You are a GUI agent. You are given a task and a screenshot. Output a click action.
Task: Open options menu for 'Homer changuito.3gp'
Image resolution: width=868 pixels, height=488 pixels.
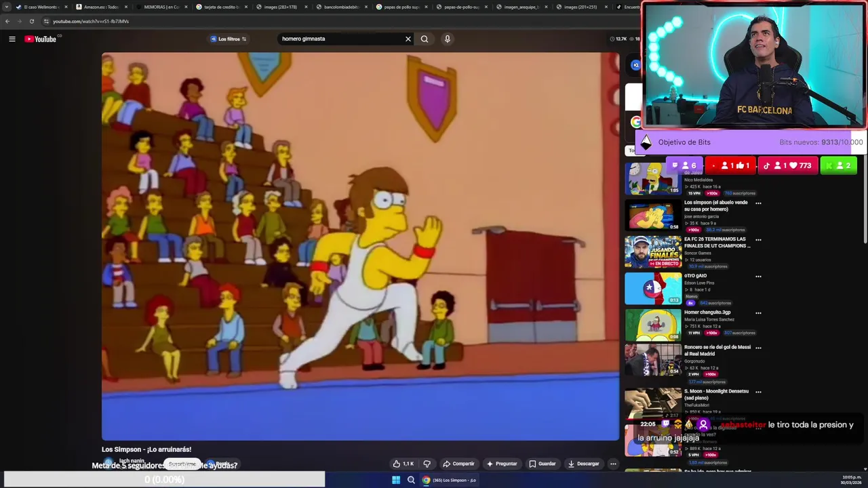[x=758, y=312]
